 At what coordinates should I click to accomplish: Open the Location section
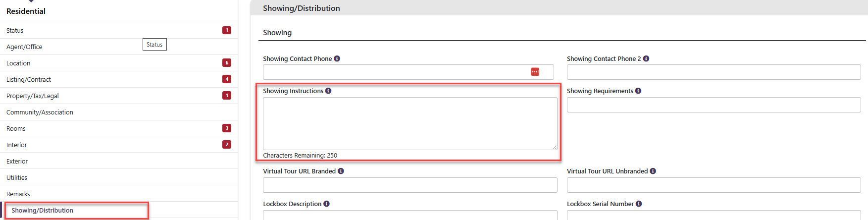click(x=18, y=63)
